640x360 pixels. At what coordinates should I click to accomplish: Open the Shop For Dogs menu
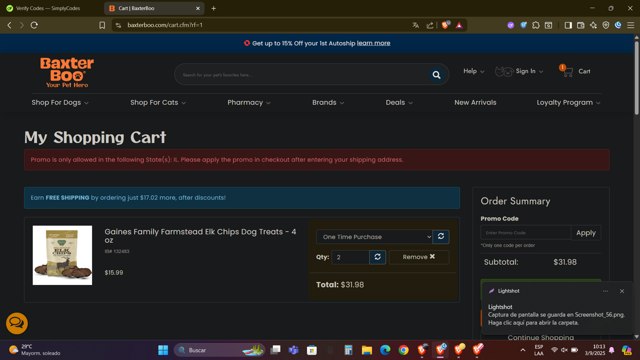click(x=60, y=102)
